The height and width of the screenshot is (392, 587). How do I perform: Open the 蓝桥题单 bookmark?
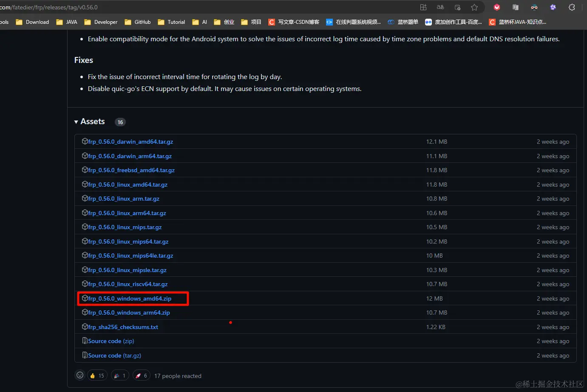pos(403,22)
